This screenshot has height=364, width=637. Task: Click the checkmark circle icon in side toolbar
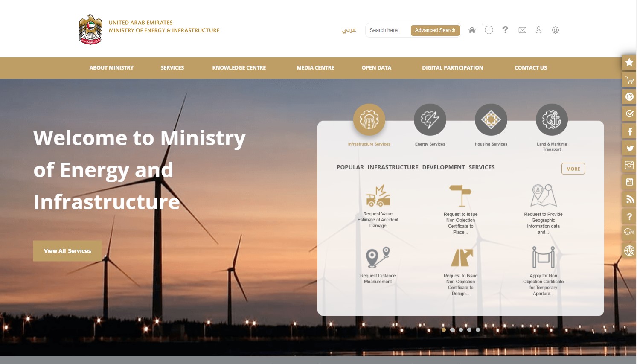tap(629, 114)
